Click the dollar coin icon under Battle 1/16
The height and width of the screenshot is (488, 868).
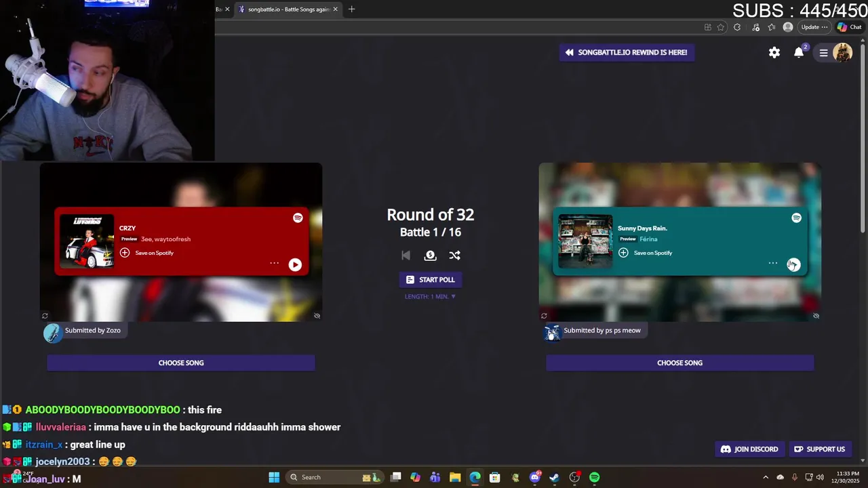coord(430,256)
